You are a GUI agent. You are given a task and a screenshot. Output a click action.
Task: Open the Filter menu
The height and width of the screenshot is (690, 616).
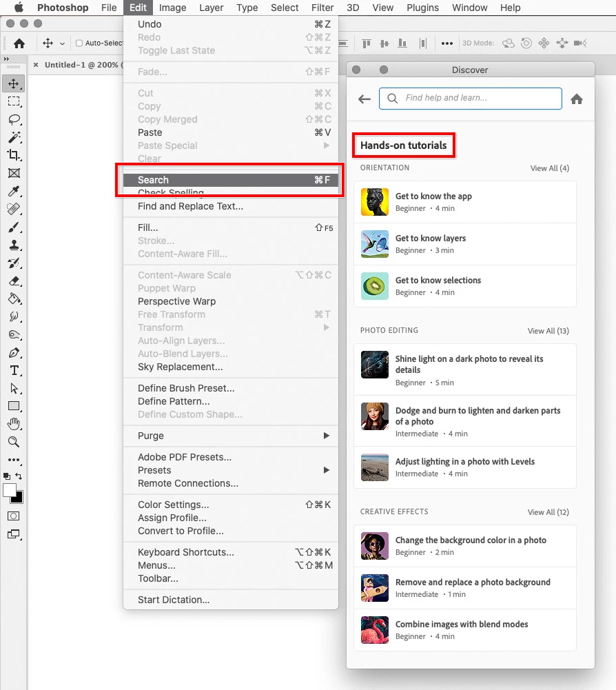coord(322,8)
